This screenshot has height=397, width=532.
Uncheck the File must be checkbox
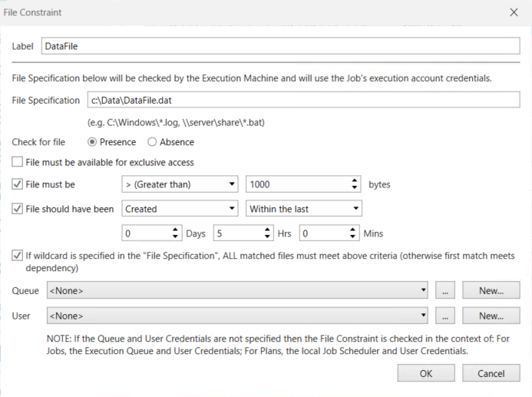pyautogui.click(x=18, y=185)
